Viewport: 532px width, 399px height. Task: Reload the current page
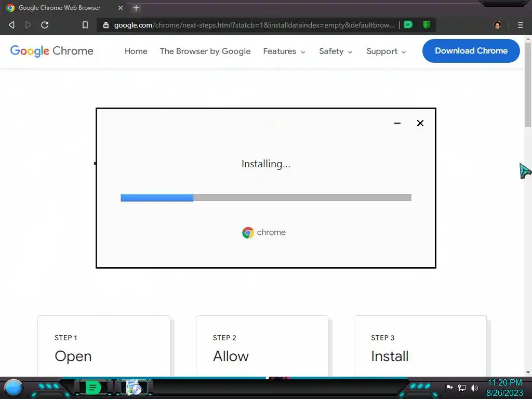pos(45,25)
